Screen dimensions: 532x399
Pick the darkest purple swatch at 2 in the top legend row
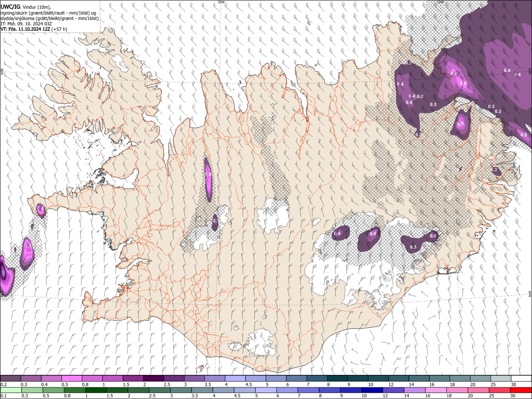(153, 379)
